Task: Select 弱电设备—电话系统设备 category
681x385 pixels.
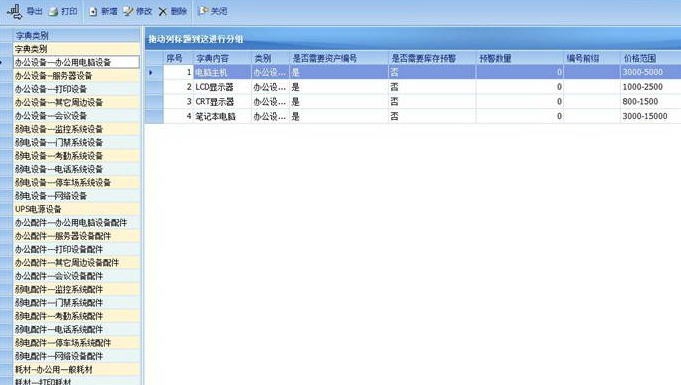Action: [76, 169]
